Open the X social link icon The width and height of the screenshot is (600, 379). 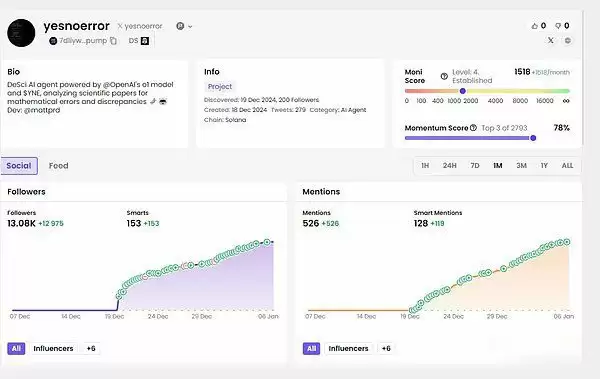pyautogui.click(x=551, y=40)
